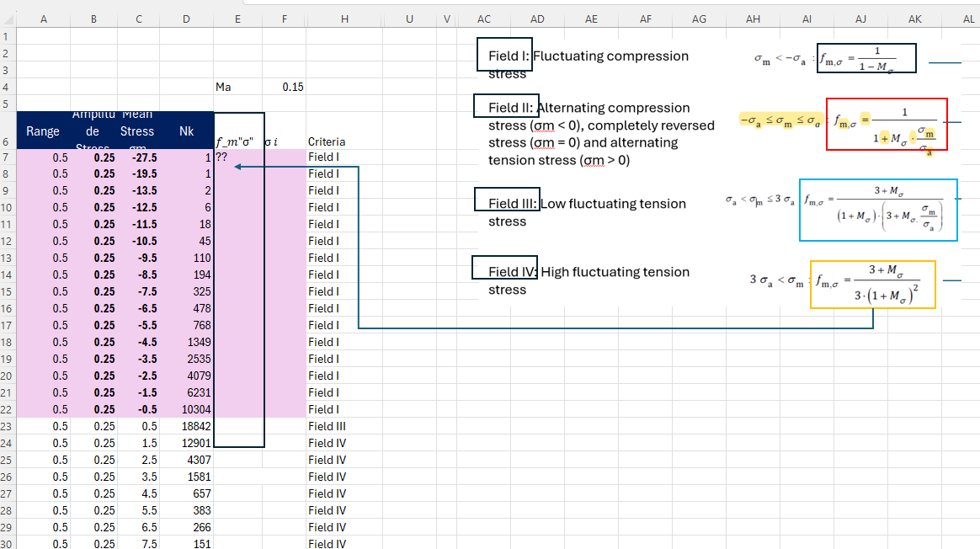Select the blue-boxed Field III formula
The height and width of the screenshot is (549, 980).
[x=878, y=211]
